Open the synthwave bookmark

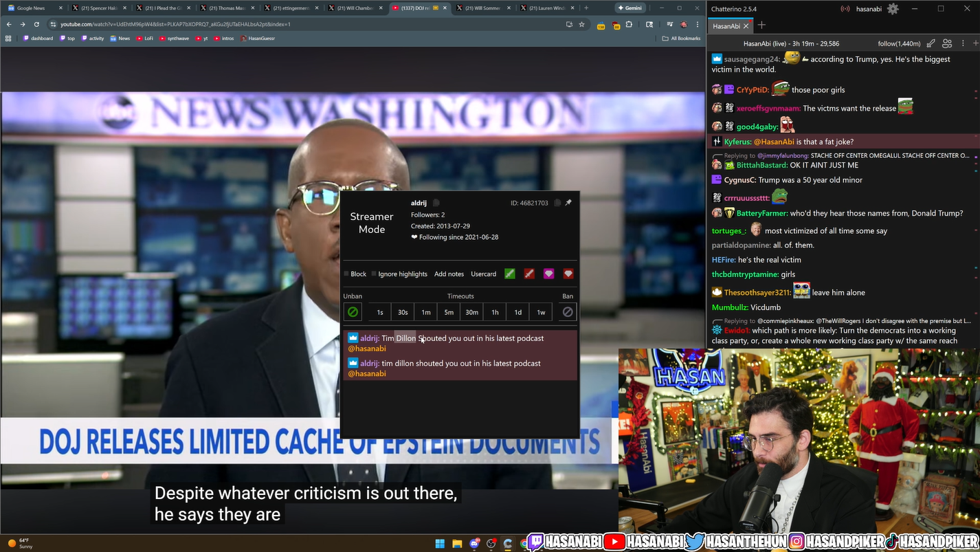coord(174,38)
